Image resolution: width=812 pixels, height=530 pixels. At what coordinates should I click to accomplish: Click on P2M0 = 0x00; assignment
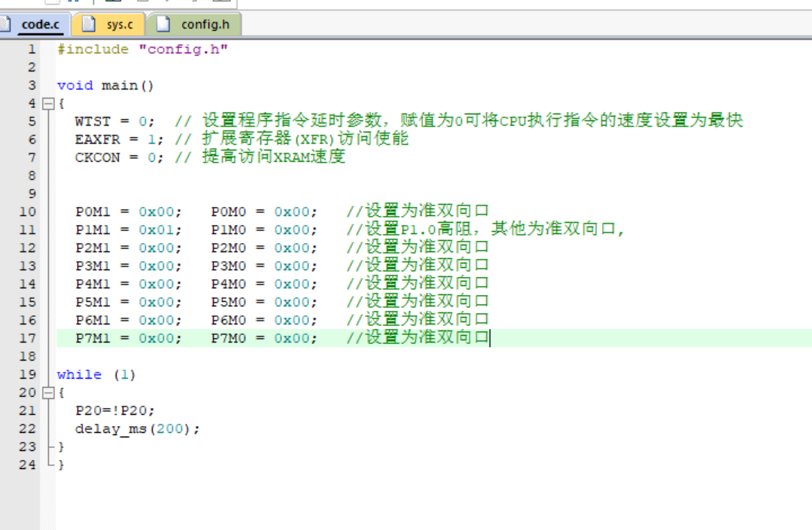pos(264,248)
